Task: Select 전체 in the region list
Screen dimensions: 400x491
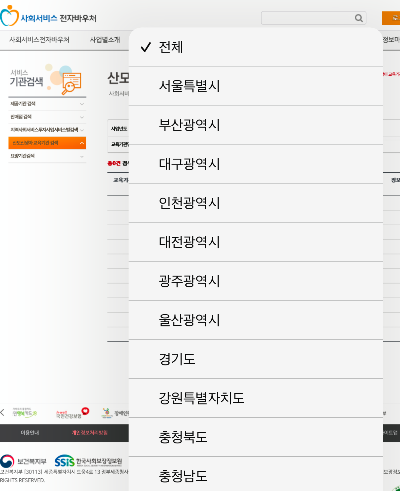Action: pyautogui.click(x=256, y=47)
